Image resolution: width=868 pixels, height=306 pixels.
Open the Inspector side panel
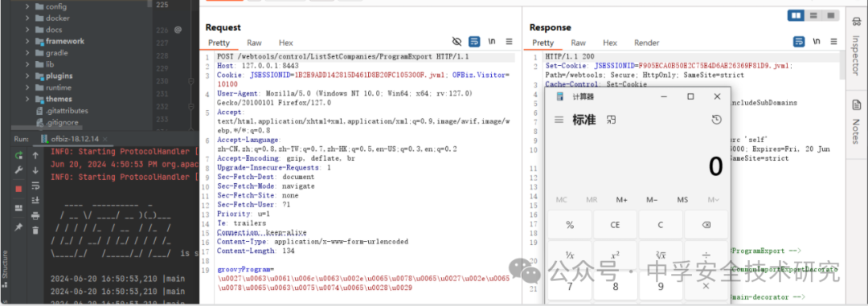coord(857,43)
